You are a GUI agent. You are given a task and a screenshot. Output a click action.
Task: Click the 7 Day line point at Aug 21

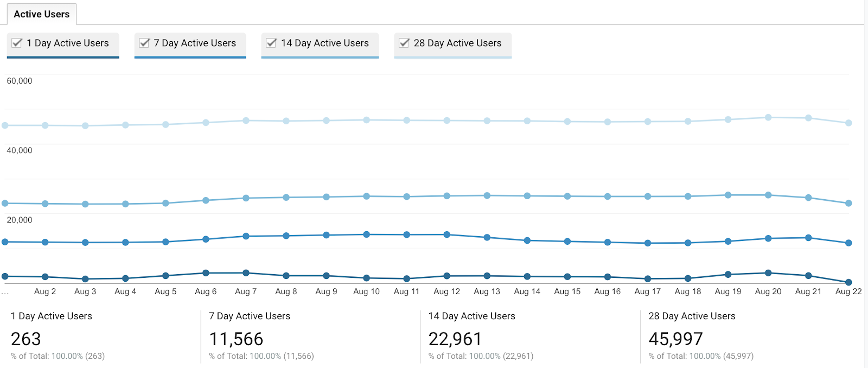pyautogui.click(x=808, y=238)
